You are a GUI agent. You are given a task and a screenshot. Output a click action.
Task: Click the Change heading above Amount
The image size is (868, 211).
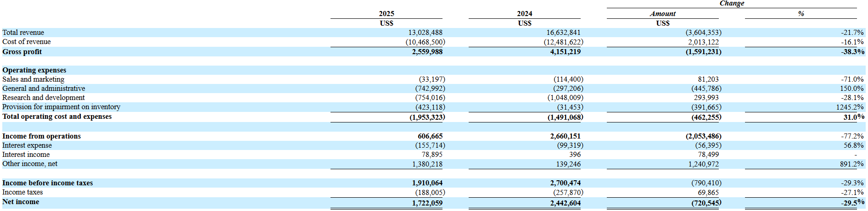(x=732, y=4)
